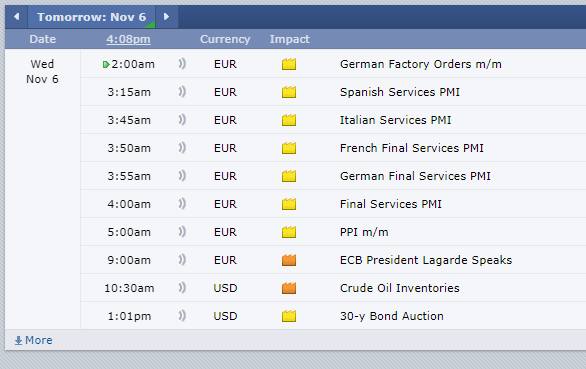
Task: Click the Impact column header
Action: (290, 39)
